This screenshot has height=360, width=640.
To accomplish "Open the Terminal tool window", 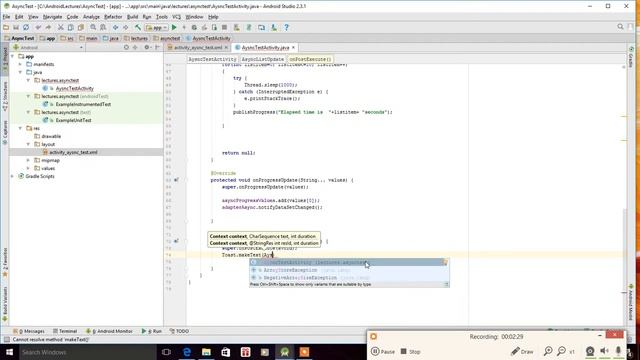I will (65, 331).
